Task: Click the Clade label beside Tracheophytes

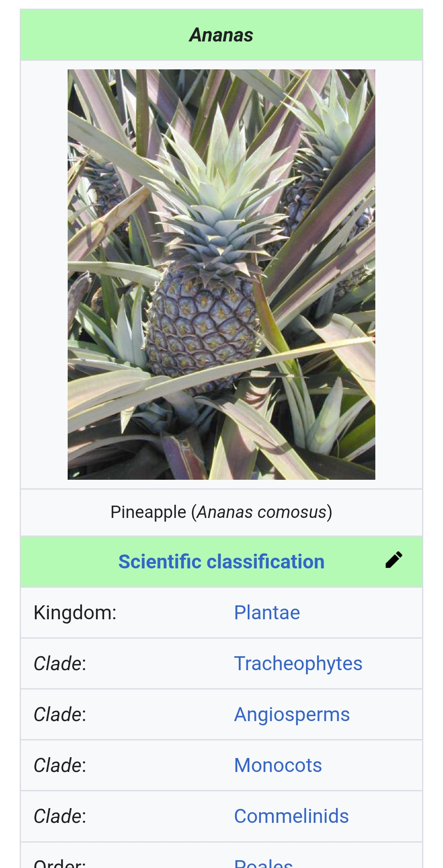Action: click(x=60, y=664)
